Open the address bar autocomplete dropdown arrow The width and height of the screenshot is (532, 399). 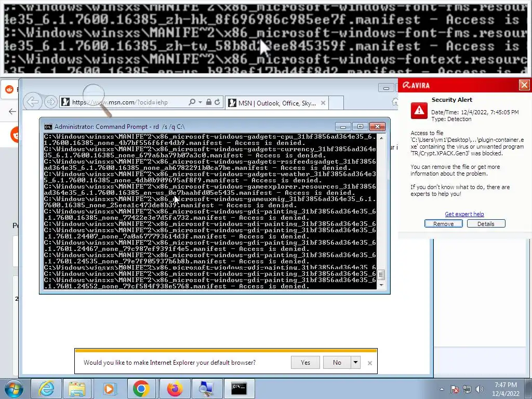tap(200, 102)
